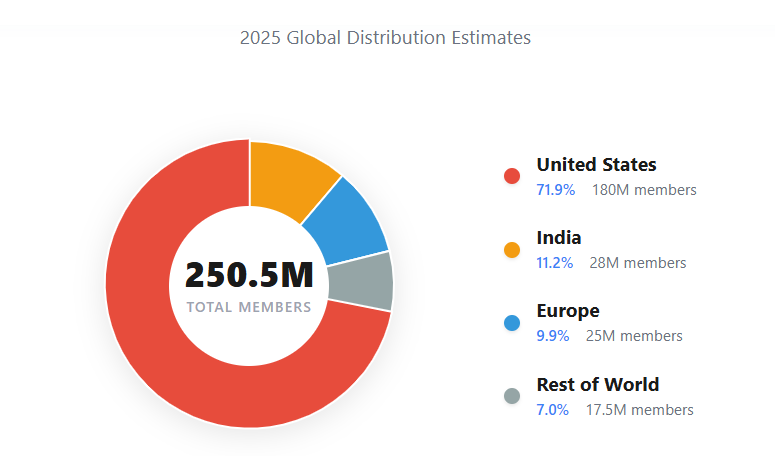Select the gray Rest of World segment
The image size is (775, 456).
click(364, 281)
